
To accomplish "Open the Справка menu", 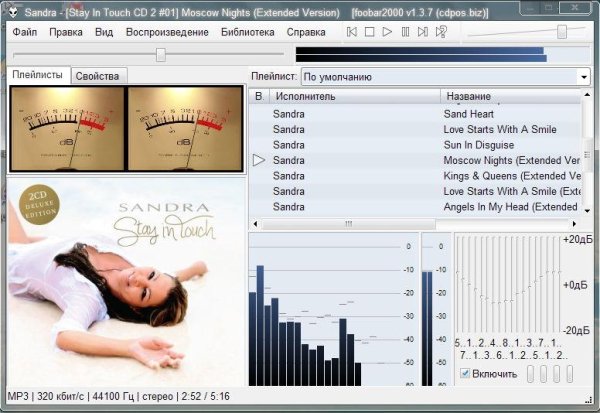I will pos(306,32).
